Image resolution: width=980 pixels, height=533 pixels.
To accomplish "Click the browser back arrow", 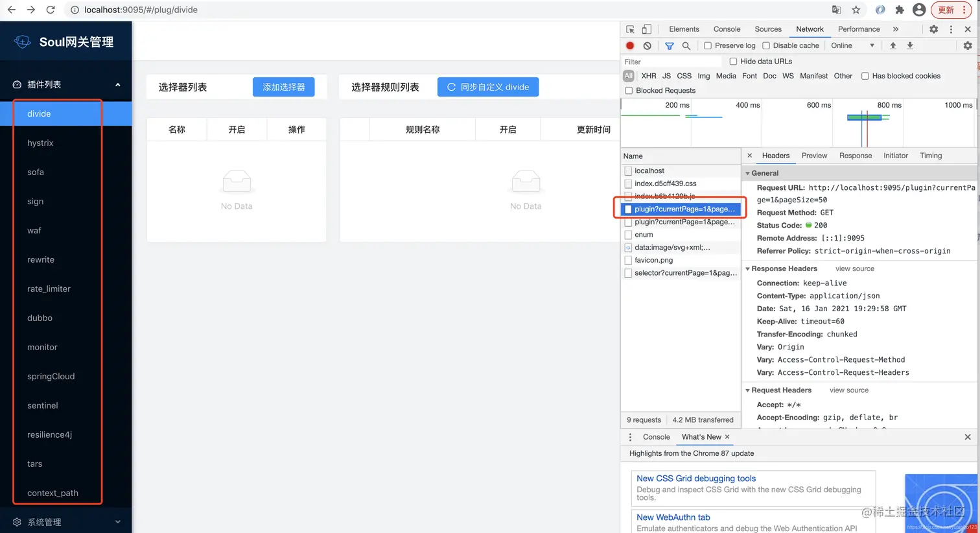I will click(x=11, y=10).
